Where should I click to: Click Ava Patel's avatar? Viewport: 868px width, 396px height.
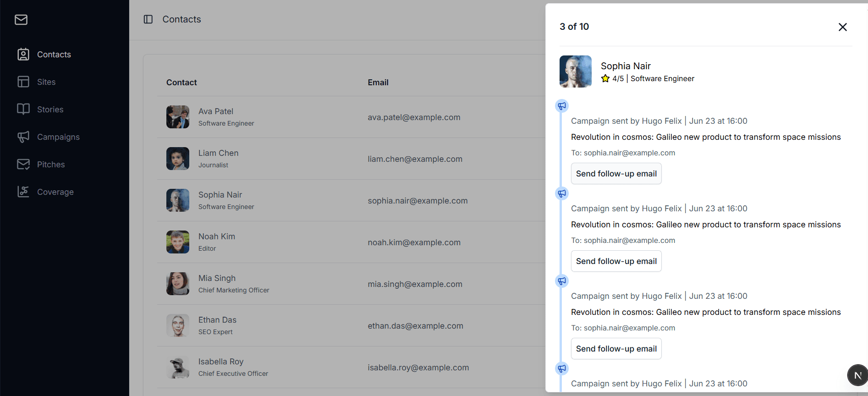click(178, 117)
